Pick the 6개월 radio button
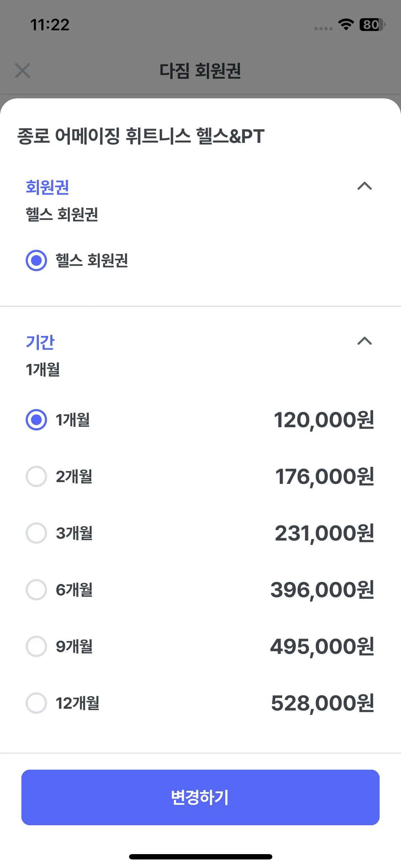Image resolution: width=401 pixels, height=868 pixels. [x=36, y=590]
